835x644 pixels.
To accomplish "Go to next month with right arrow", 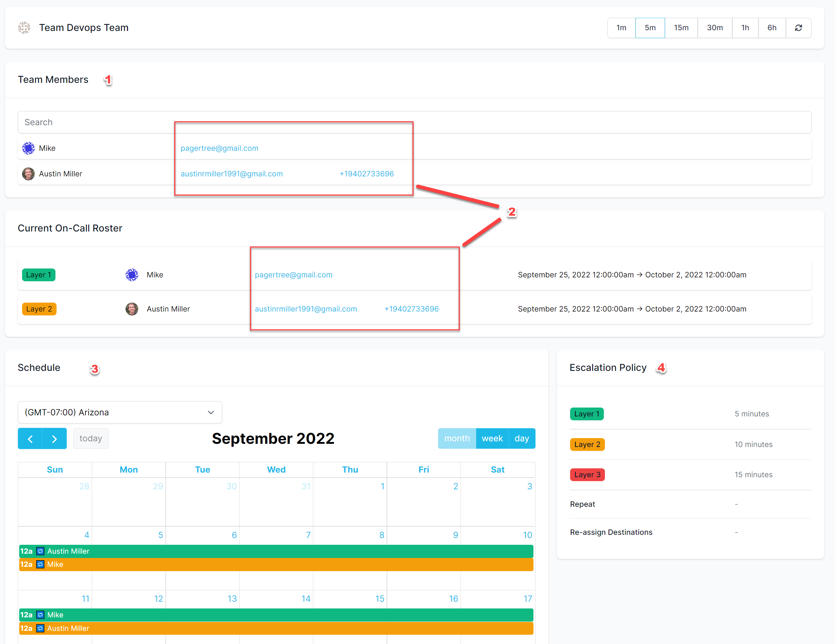I will (54, 438).
